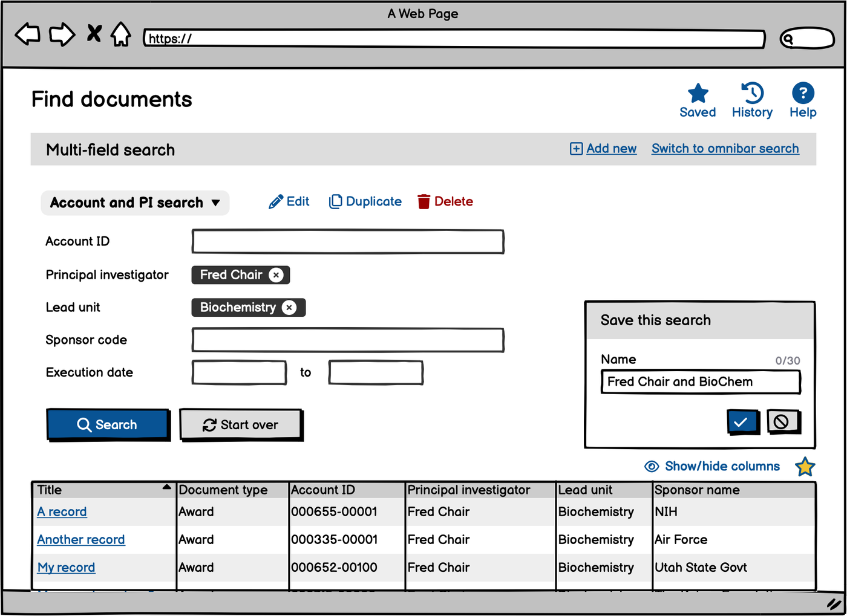The width and height of the screenshot is (847, 616).
Task: Open the 'A record' link
Action: (62, 512)
